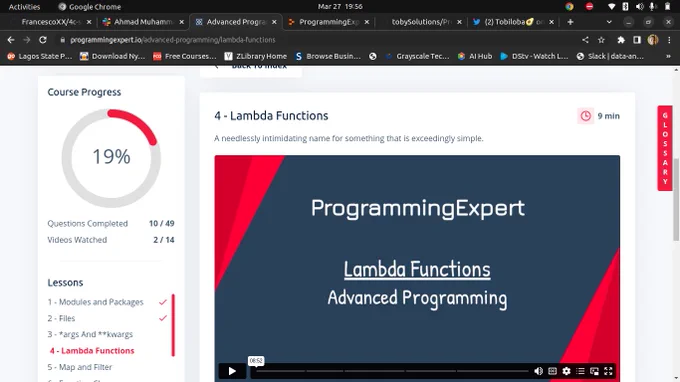Image resolution: width=680 pixels, height=382 pixels.
Task: Open Grayscale Tec... bookmark
Action: (417, 56)
